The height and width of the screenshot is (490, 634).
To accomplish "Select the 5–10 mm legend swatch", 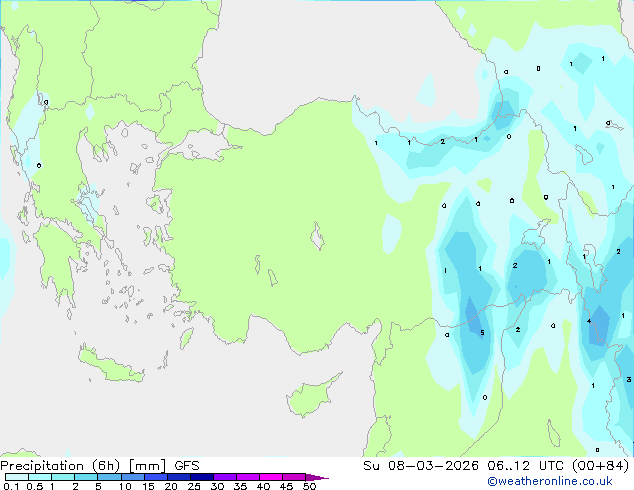I will [x=109, y=477].
